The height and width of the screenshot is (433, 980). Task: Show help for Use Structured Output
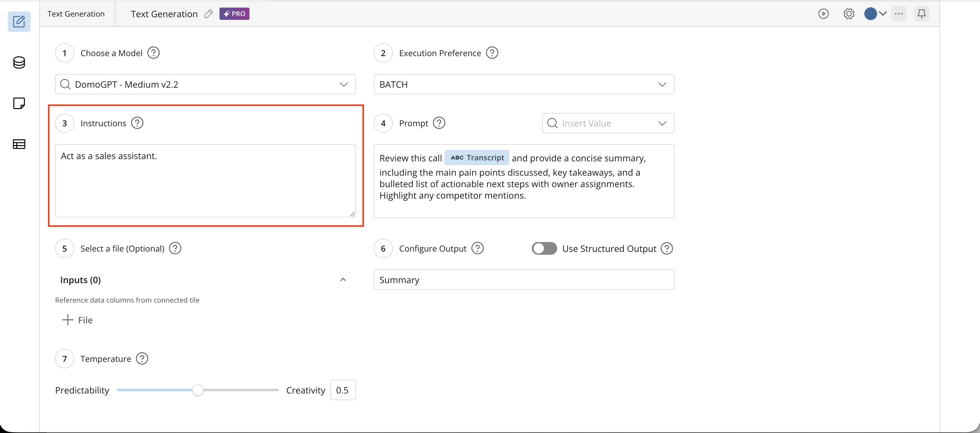[667, 248]
